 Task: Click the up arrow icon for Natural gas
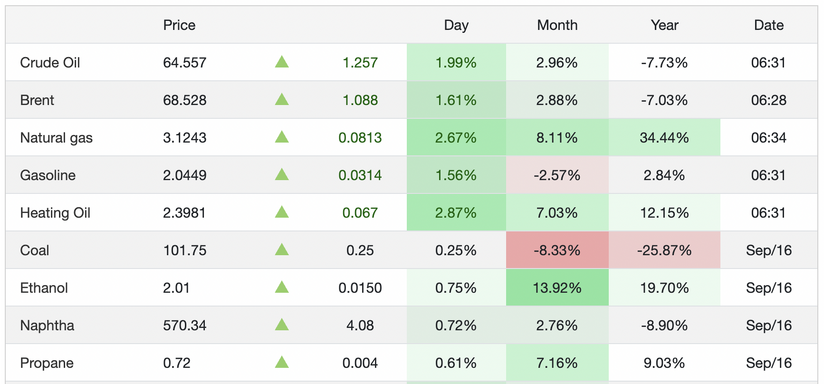pyautogui.click(x=281, y=138)
